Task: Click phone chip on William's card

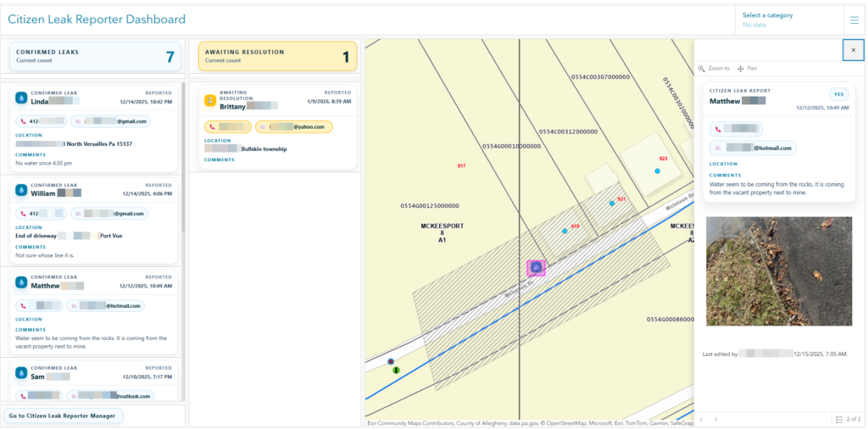Action: tap(41, 214)
